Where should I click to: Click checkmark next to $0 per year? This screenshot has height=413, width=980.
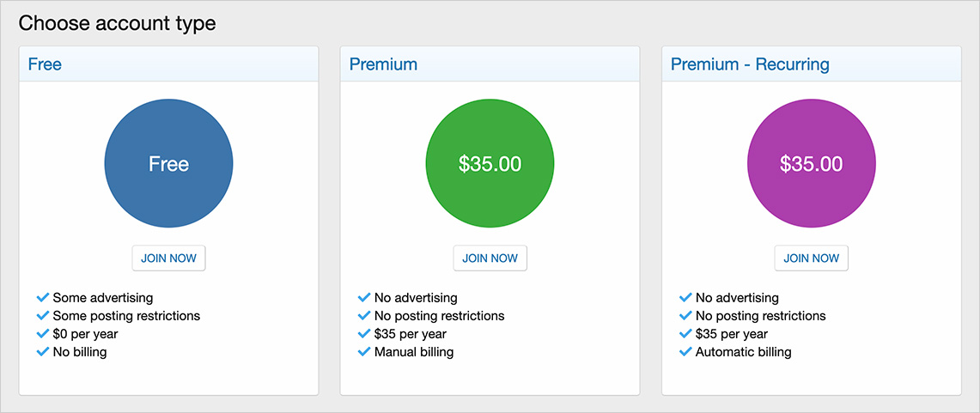pos(43,333)
